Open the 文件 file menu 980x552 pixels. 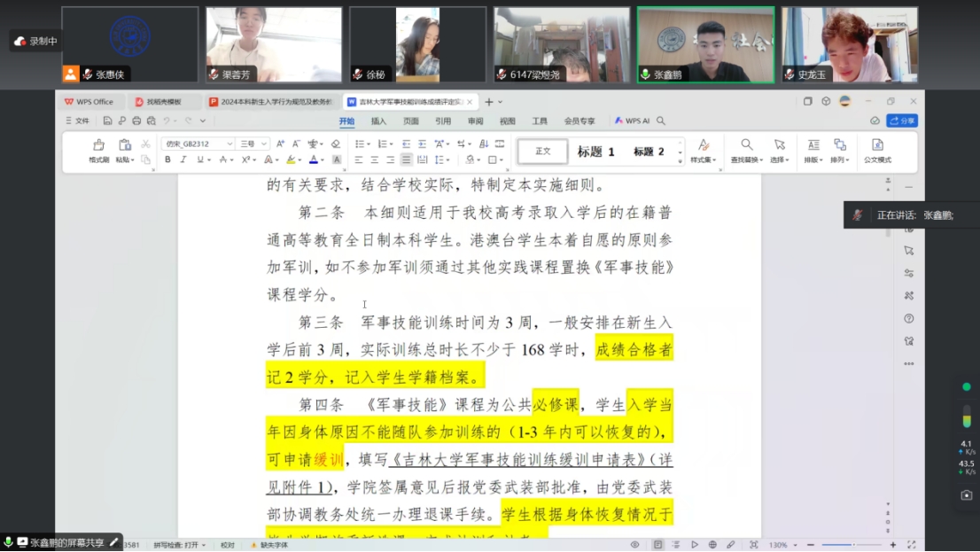[x=77, y=121]
